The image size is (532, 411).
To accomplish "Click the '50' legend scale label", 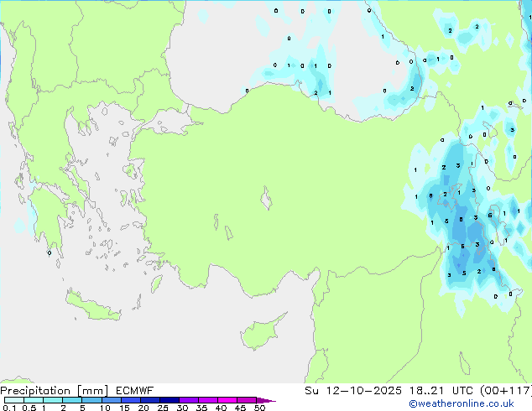I will tap(259, 408).
